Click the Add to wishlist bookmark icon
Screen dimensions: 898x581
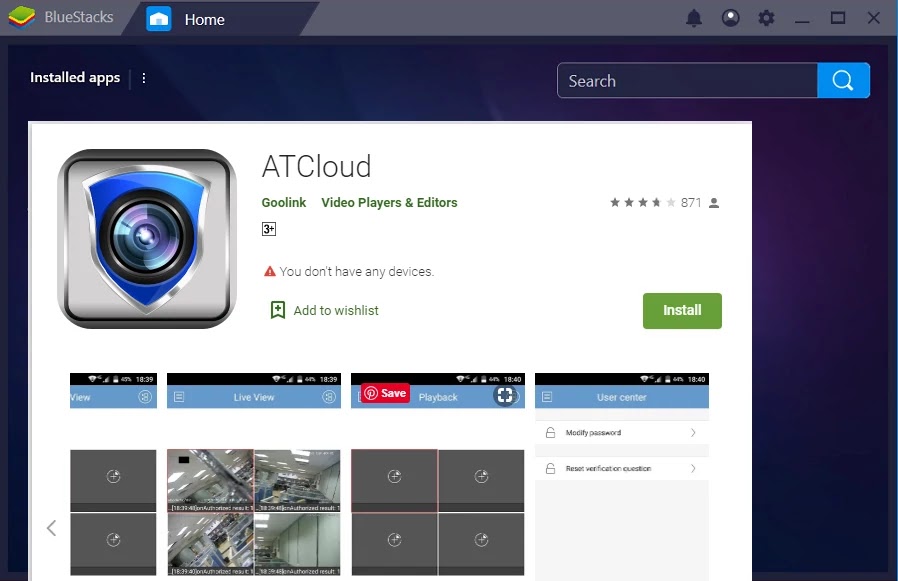[278, 310]
